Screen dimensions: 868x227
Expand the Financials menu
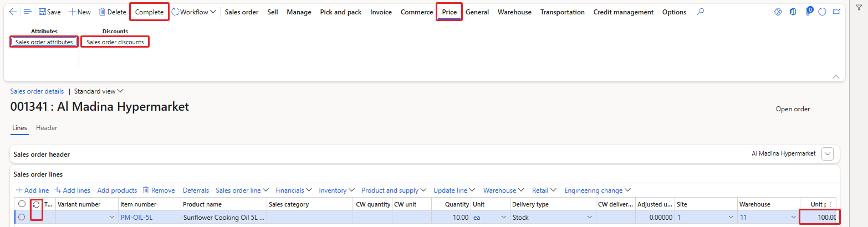(294, 190)
